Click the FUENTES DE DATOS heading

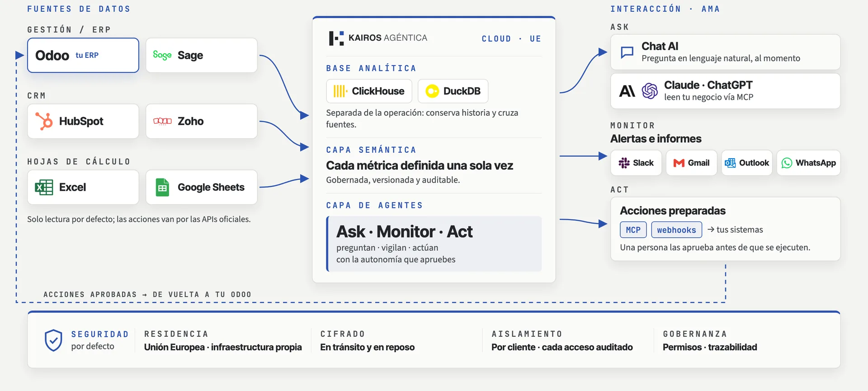pyautogui.click(x=79, y=9)
